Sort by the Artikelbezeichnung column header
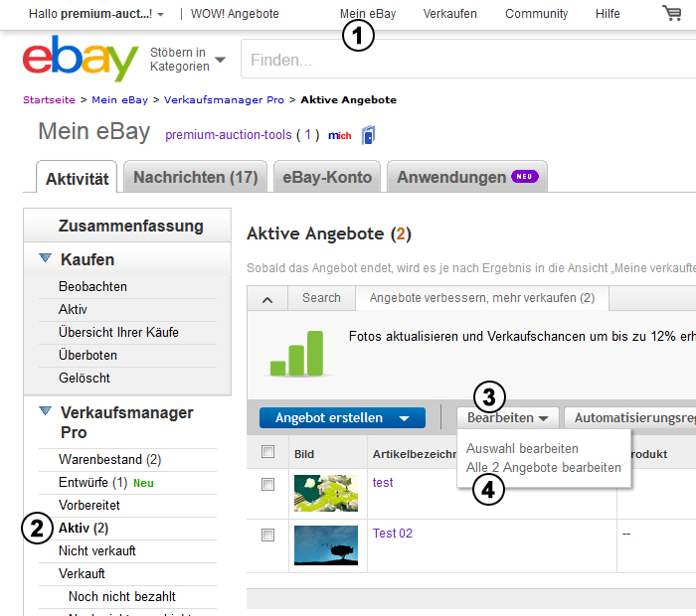Image resolution: width=696 pixels, height=616 pixels. 415,454
